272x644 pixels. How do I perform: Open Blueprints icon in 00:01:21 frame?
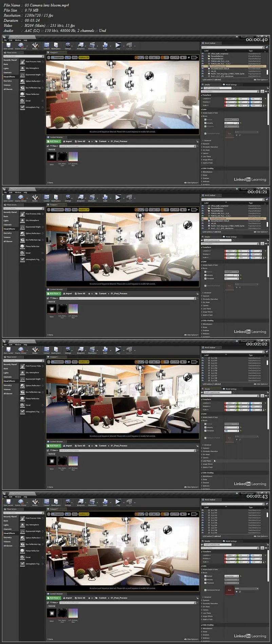pyautogui.click(x=81, y=198)
